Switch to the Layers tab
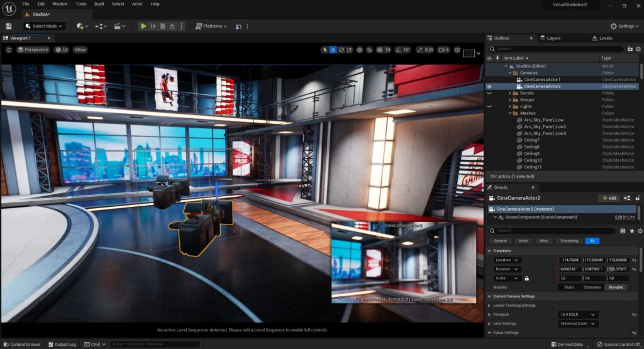The height and width of the screenshot is (349, 644). coord(553,38)
